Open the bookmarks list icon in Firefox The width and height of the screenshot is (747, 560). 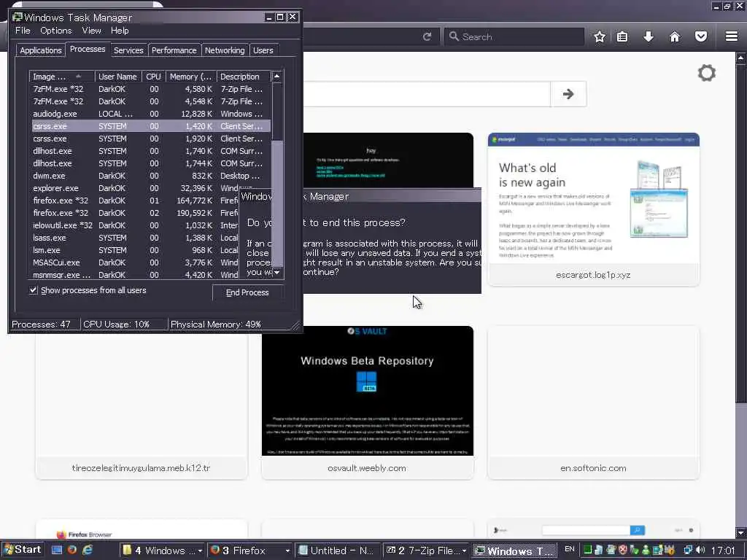[622, 36]
